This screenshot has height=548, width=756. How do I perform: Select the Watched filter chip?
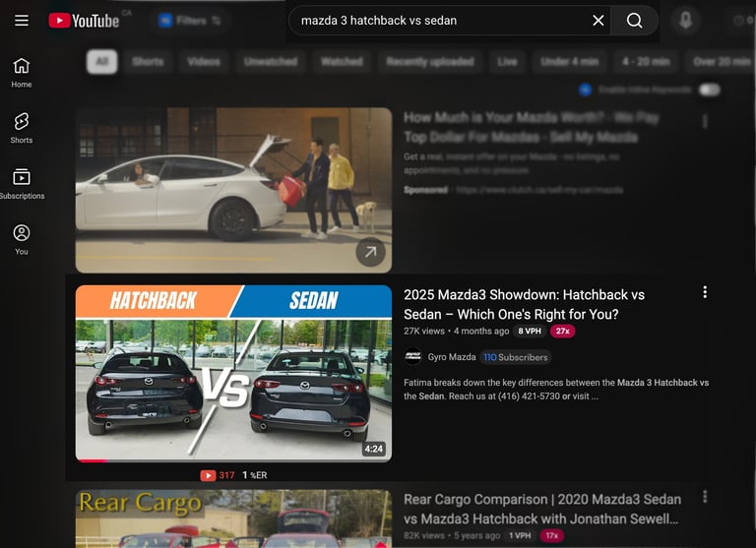[342, 62]
